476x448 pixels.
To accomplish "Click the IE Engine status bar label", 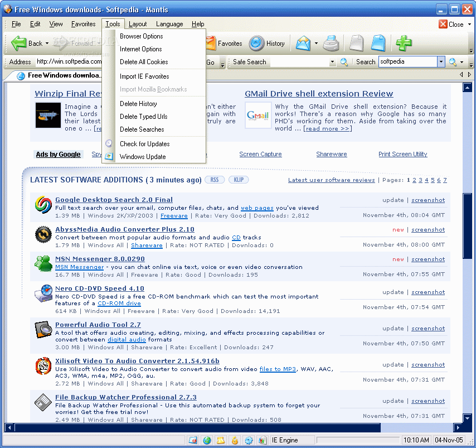I will pyautogui.click(x=285, y=440).
